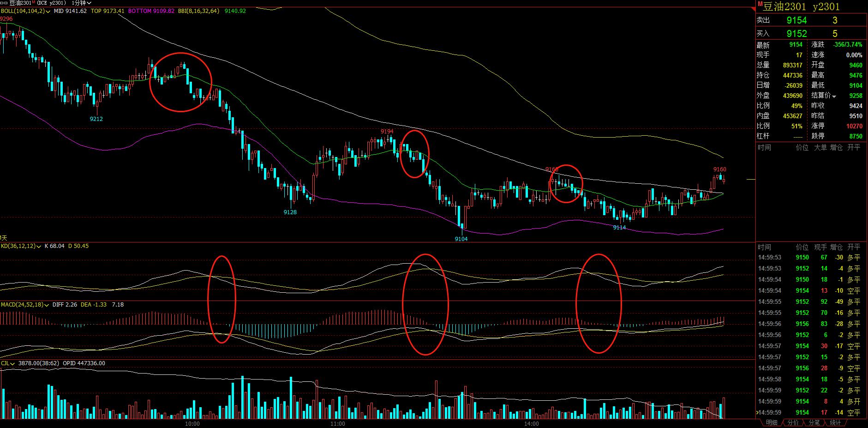The image size is (868, 428).
Task: Open the MACD(24,52,18) indicator dropdown
Action: tap(47, 305)
